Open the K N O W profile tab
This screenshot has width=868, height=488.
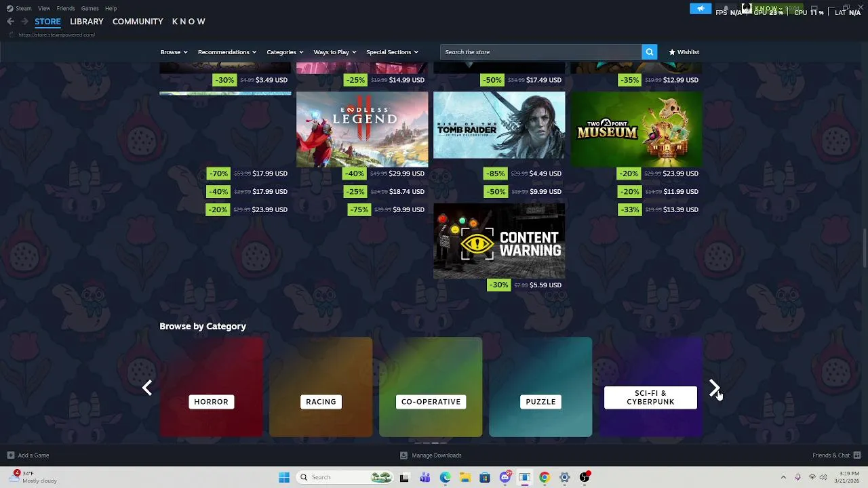pyautogui.click(x=189, y=22)
